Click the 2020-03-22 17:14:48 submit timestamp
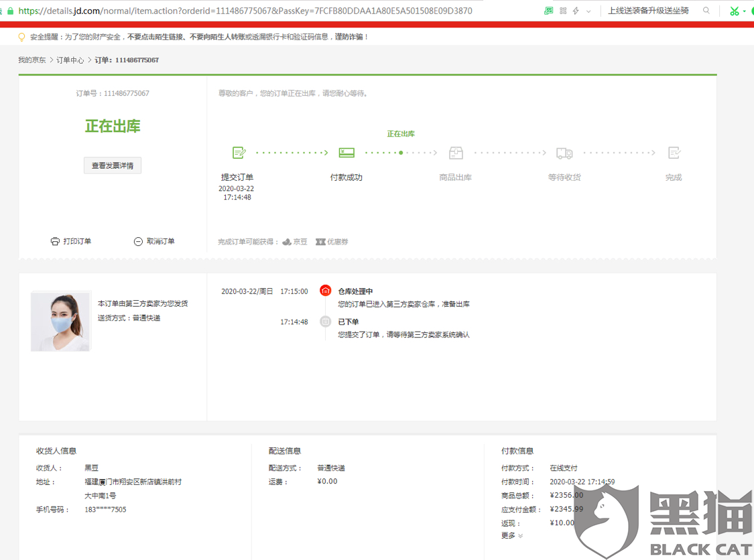 click(237, 193)
